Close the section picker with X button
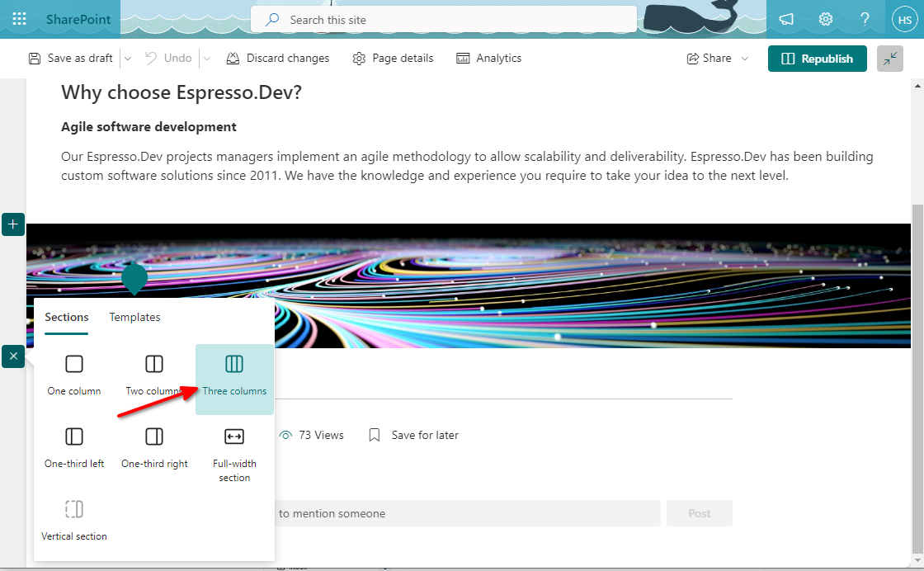 pyautogui.click(x=13, y=356)
